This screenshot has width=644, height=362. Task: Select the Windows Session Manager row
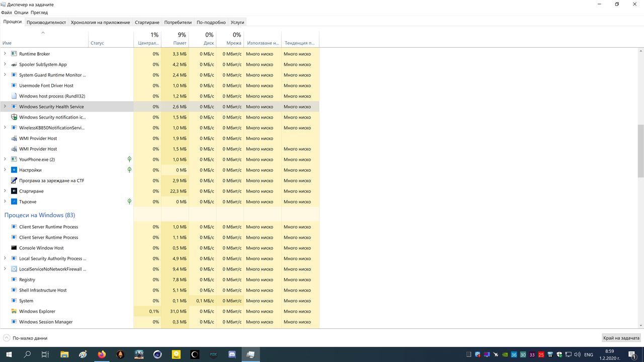(x=159, y=322)
